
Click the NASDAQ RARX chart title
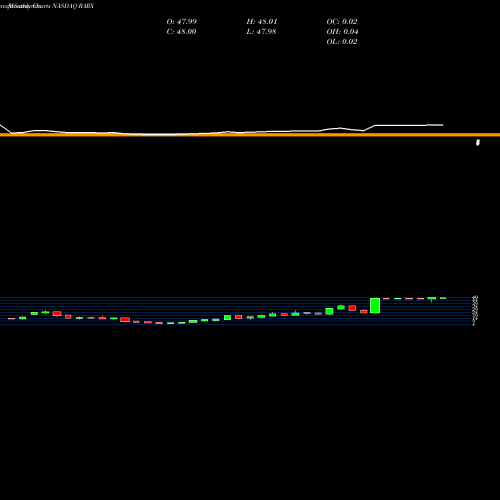click(x=73, y=6)
